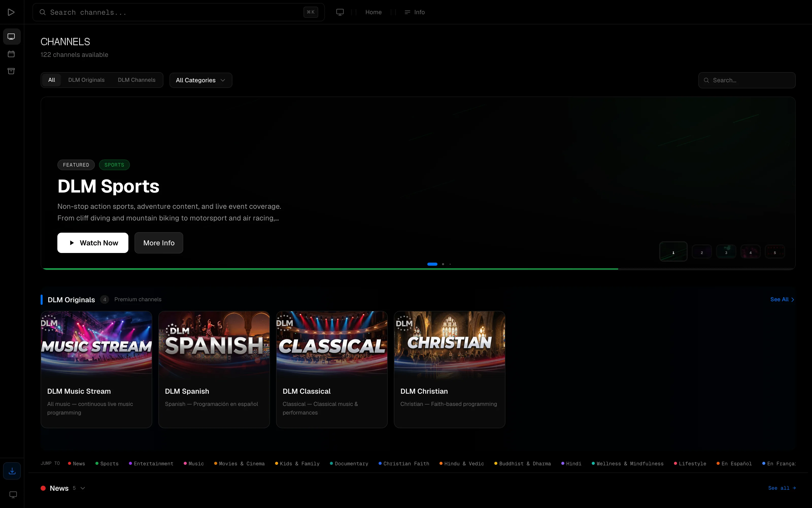Click the active blue carousel indicator
Image resolution: width=812 pixels, height=508 pixels.
point(432,264)
